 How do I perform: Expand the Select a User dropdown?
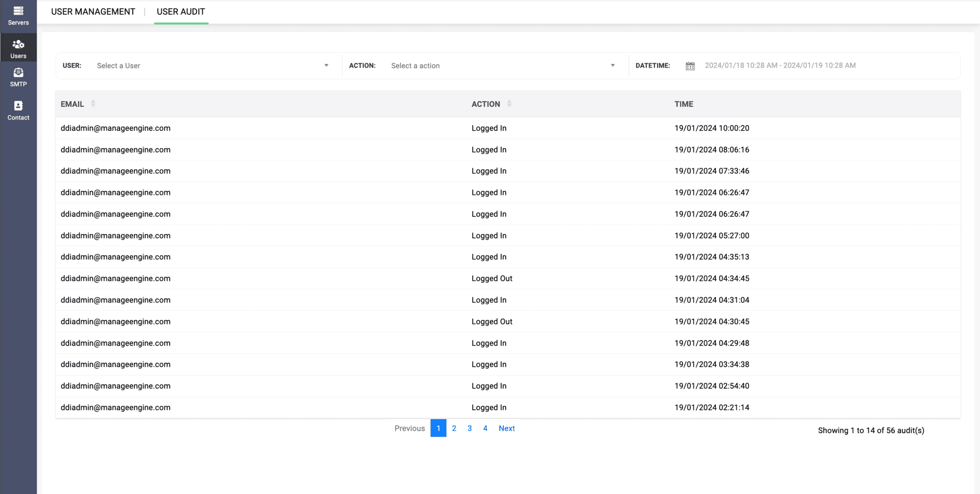212,66
